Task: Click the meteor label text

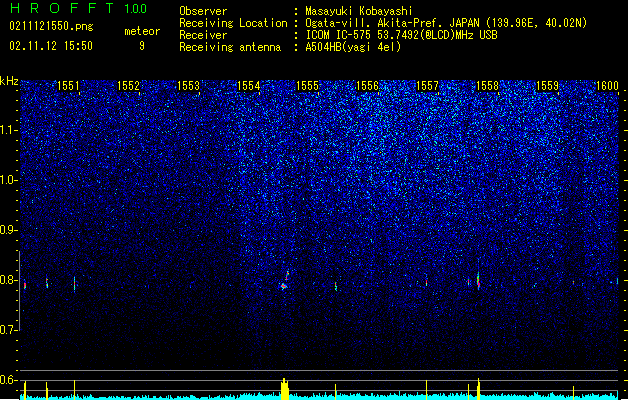Action: click(x=142, y=31)
